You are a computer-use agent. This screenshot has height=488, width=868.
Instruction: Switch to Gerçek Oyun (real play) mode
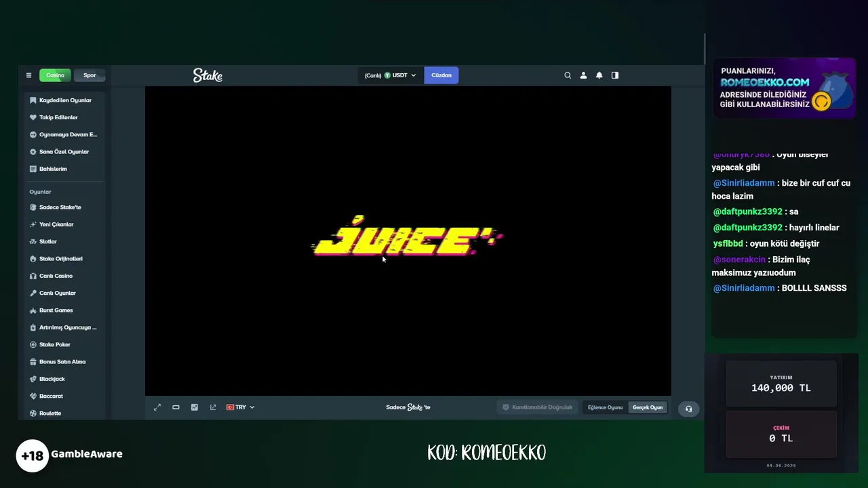point(648,407)
